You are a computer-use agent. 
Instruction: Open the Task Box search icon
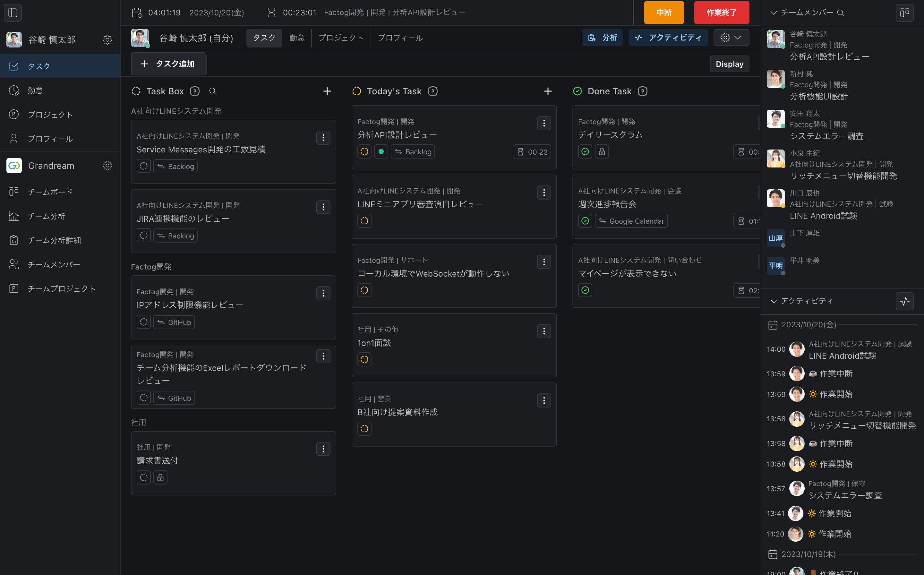[x=213, y=91]
